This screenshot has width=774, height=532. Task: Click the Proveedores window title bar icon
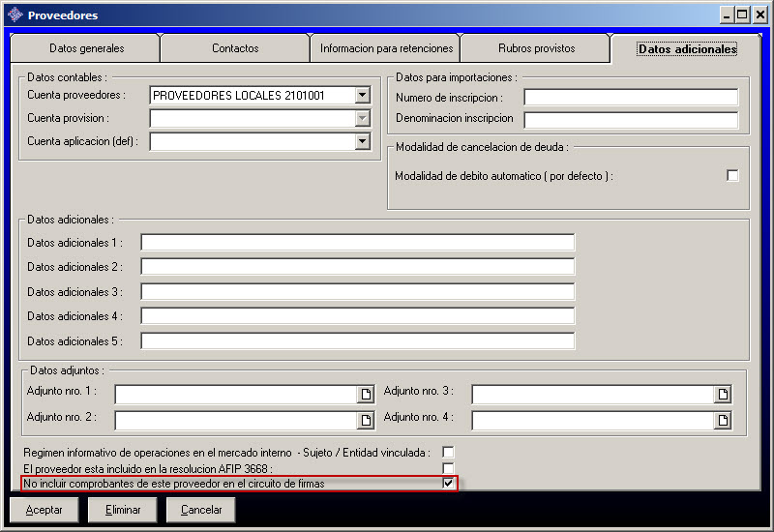(15, 15)
